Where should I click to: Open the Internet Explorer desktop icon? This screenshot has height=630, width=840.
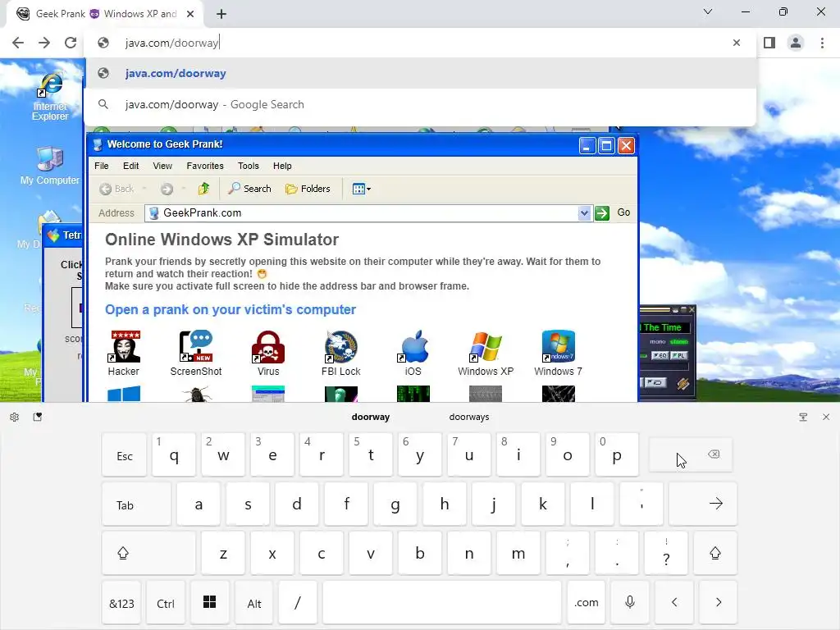coord(50,97)
